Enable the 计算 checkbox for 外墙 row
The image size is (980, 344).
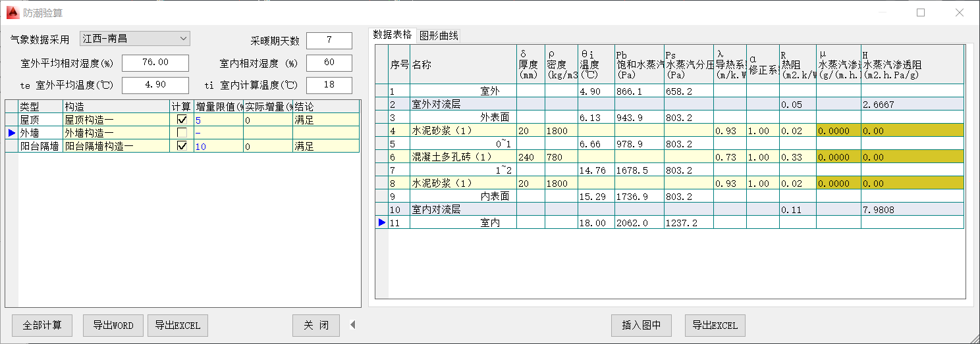point(182,133)
